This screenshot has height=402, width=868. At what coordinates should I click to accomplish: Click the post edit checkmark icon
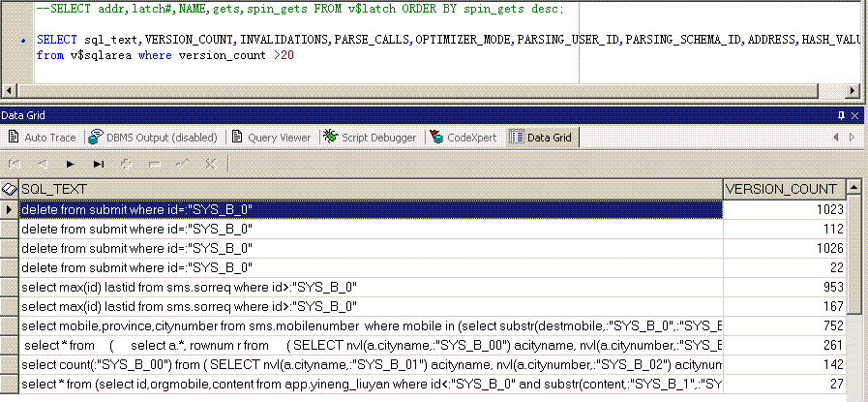point(182,164)
